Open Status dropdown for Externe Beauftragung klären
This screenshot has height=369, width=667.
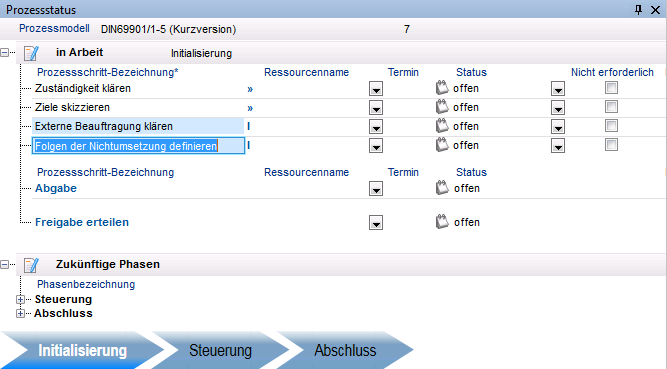pyautogui.click(x=558, y=126)
